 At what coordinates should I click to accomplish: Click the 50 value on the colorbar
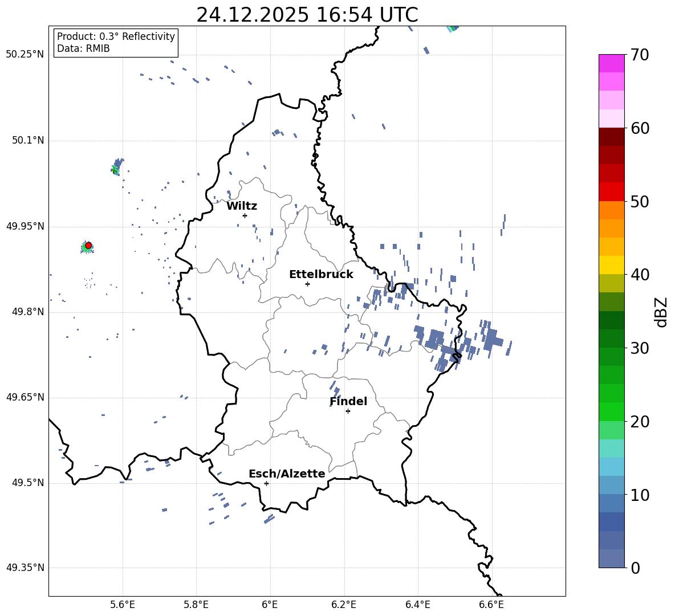click(x=639, y=202)
